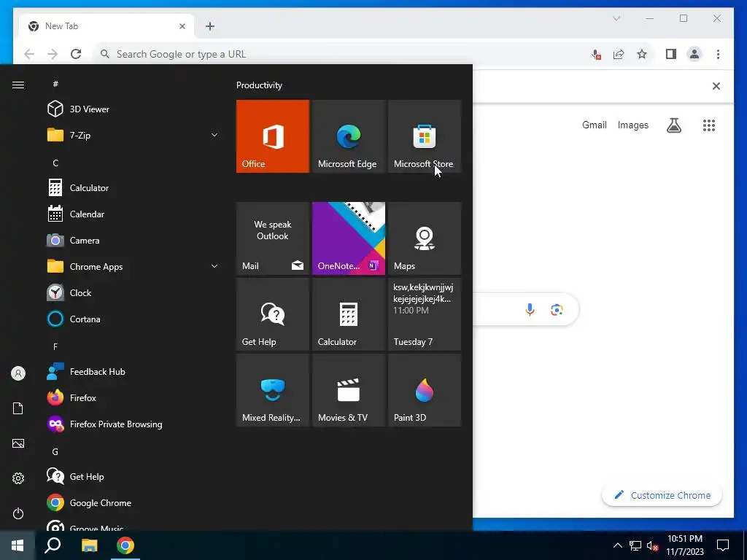Open taskbar Search

(x=53, y=545)
